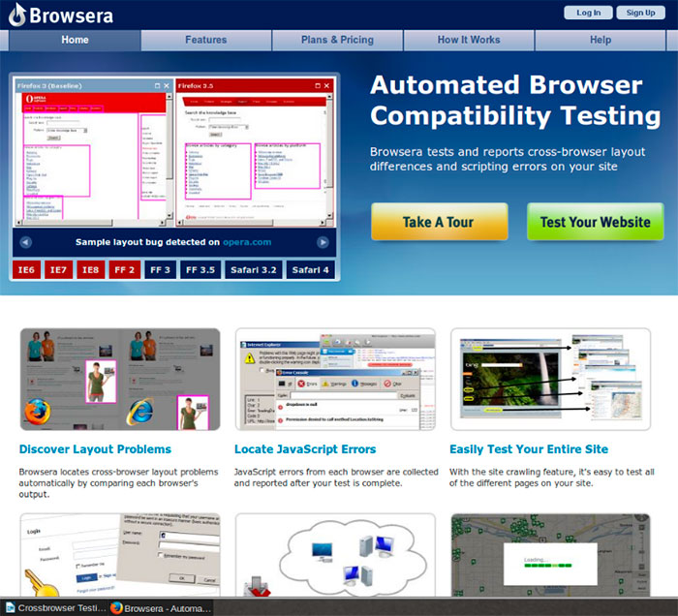Open the How It Works tab

click(469, 40)
